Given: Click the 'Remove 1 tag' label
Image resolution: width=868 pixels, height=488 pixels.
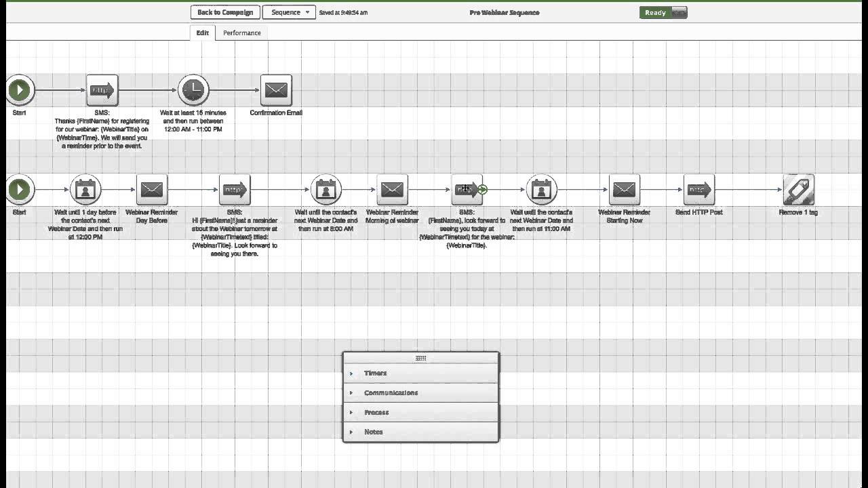Looking at the screenshot, I should 798,212.
